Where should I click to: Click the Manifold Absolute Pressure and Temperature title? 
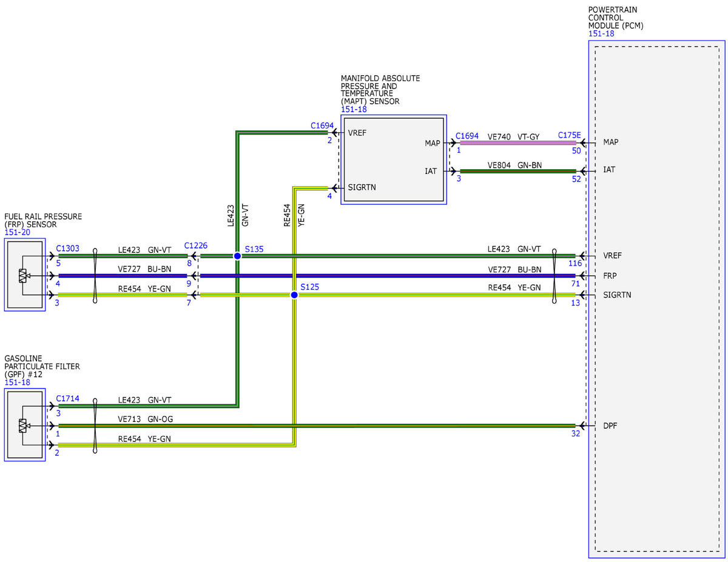point(380,90)
